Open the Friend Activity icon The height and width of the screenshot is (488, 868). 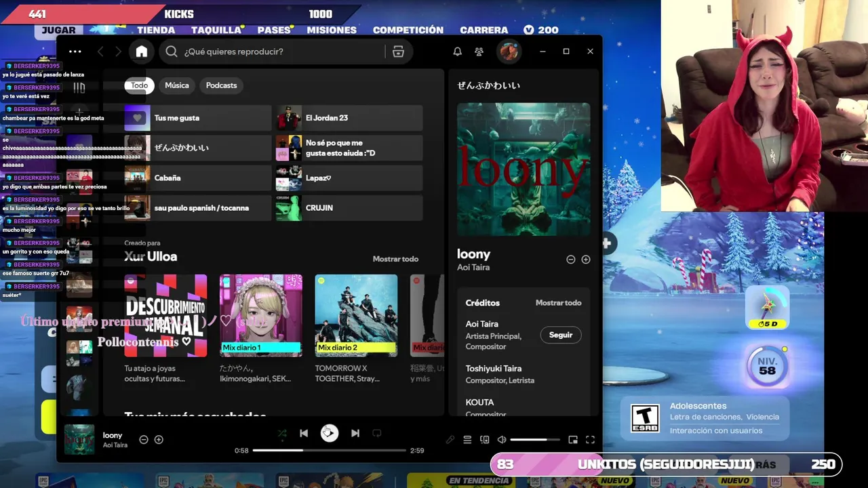[x=479, y=52]
